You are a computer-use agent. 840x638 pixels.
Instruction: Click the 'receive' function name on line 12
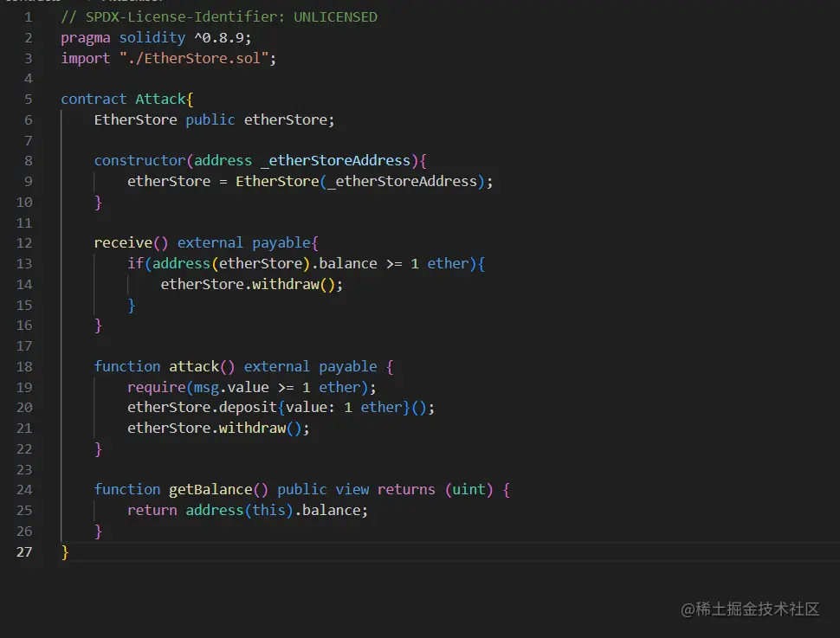point(123,243)
